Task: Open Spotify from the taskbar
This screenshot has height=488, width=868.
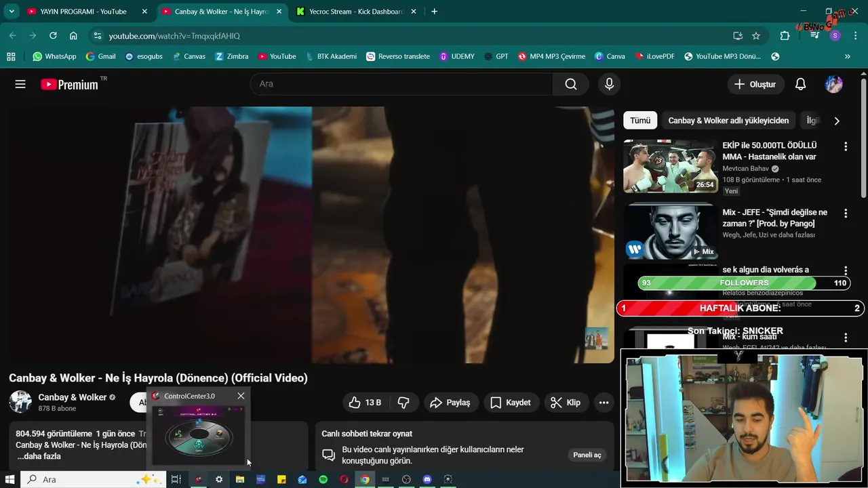Action: (x=323, y=479)
